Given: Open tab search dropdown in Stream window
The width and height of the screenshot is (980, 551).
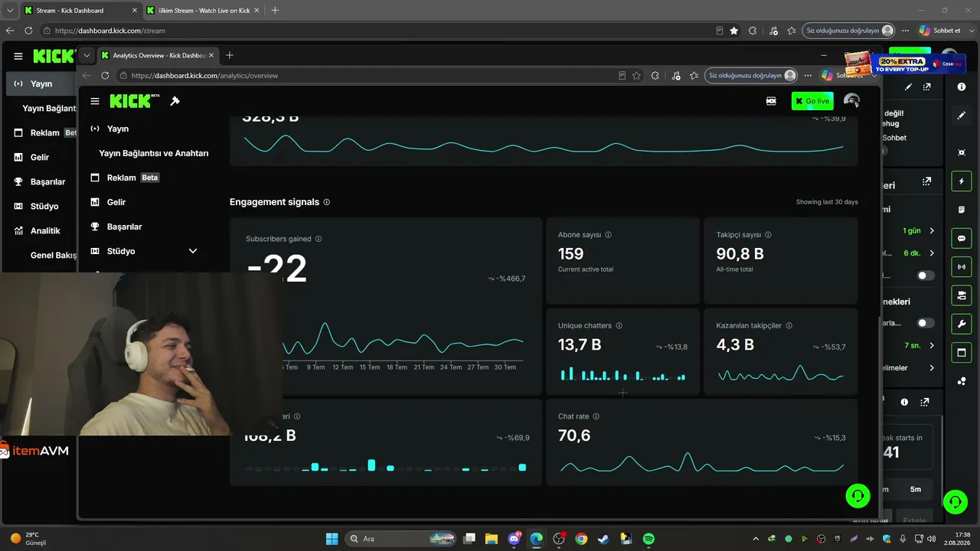Looking at the screenshot, I should coord(9,11).
